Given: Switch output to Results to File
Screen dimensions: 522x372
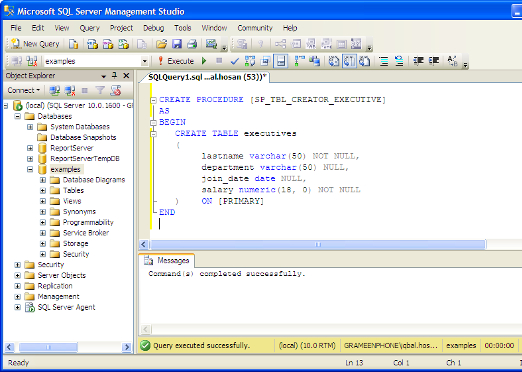Looking at the screenshot, I should pyautogui.click(x=365, y=61).
